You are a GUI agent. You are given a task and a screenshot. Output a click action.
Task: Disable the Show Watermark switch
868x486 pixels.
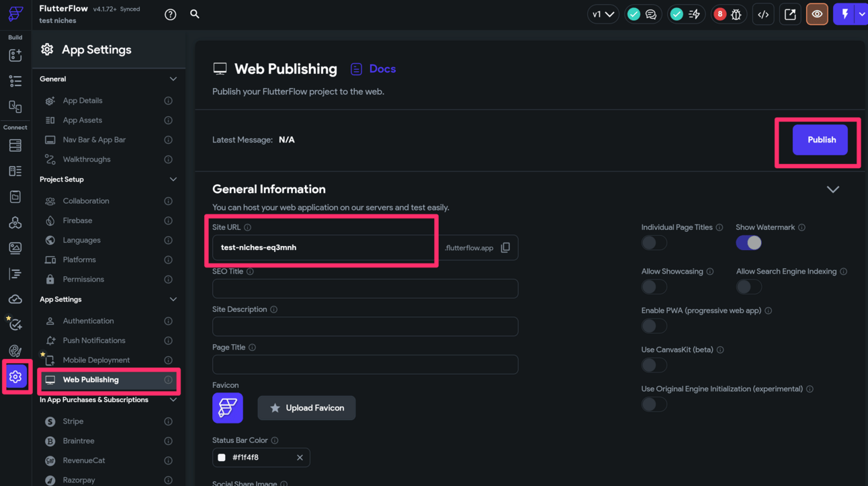pyautogui.click(x=748, y=243)
